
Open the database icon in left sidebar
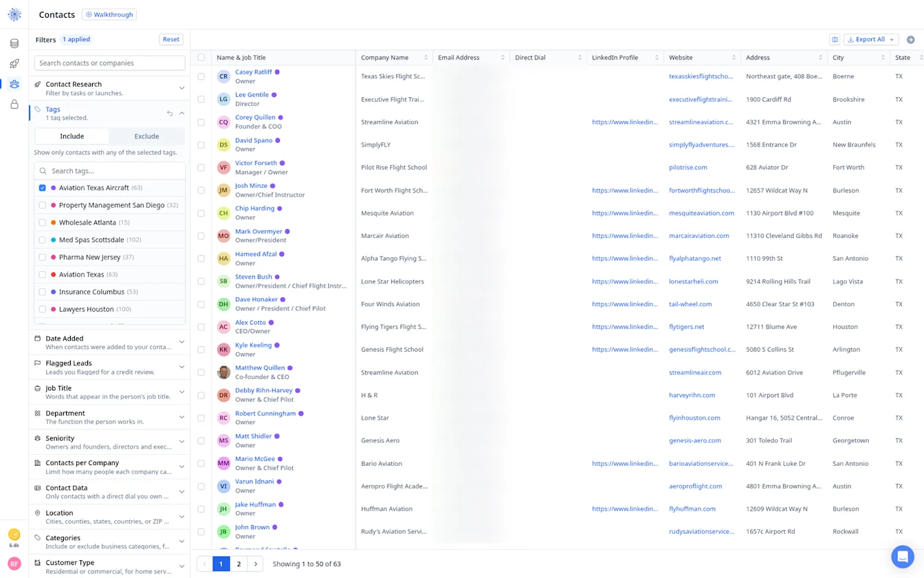point(14,43)
